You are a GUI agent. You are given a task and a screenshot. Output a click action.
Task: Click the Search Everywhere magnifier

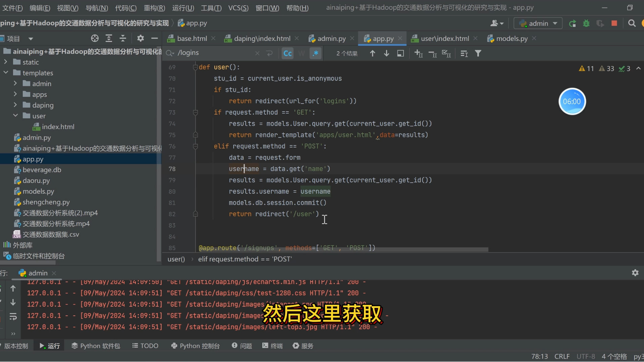point(632,23)
